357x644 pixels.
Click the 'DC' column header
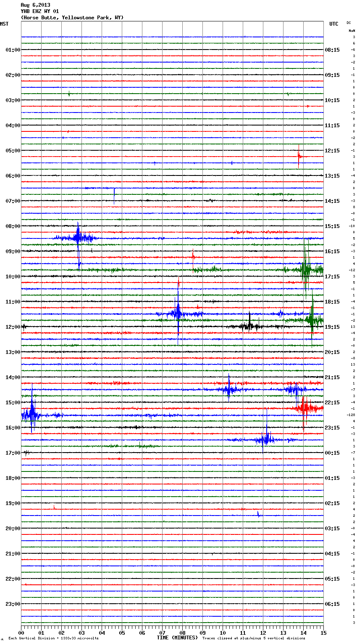(349, 23)
